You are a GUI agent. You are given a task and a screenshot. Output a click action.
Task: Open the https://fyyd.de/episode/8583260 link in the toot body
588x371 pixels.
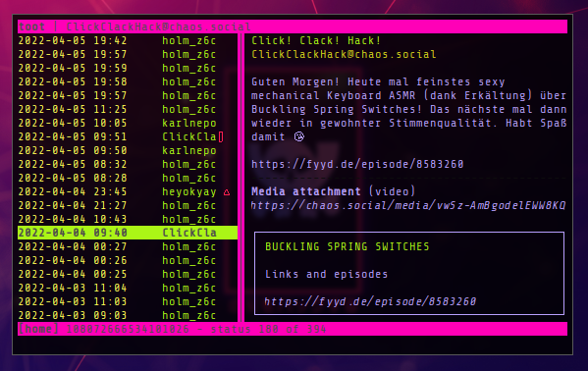357,164
